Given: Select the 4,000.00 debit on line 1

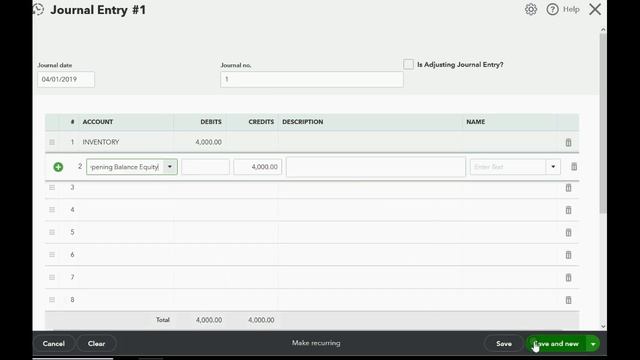Looking at the screenshot, I should coord(200,142).
